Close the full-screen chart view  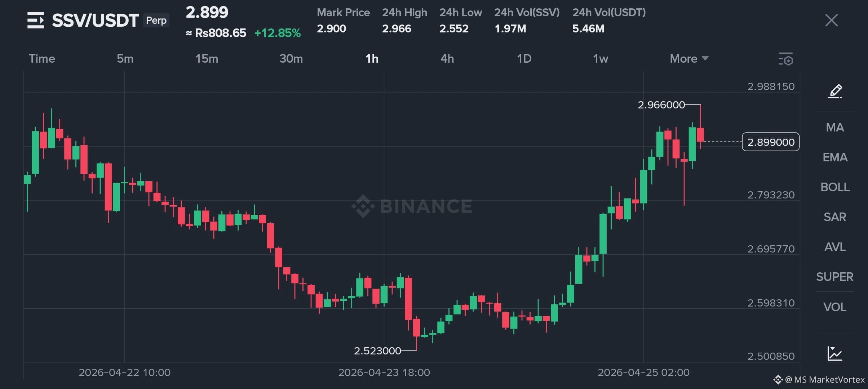(x=831, y=20)
